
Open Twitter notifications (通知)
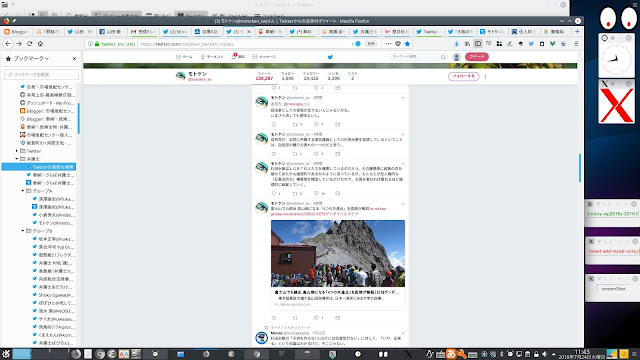point(238,57)
